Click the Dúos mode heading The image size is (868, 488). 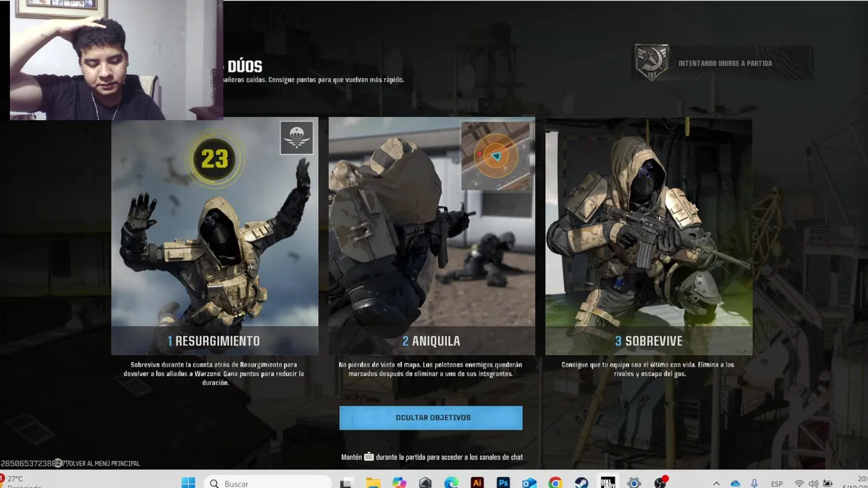245,66
